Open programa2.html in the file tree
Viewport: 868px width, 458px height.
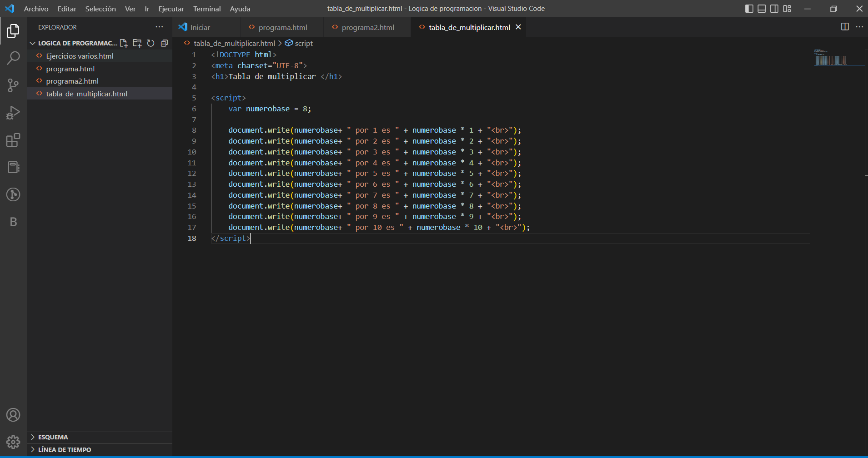point(100,81)
